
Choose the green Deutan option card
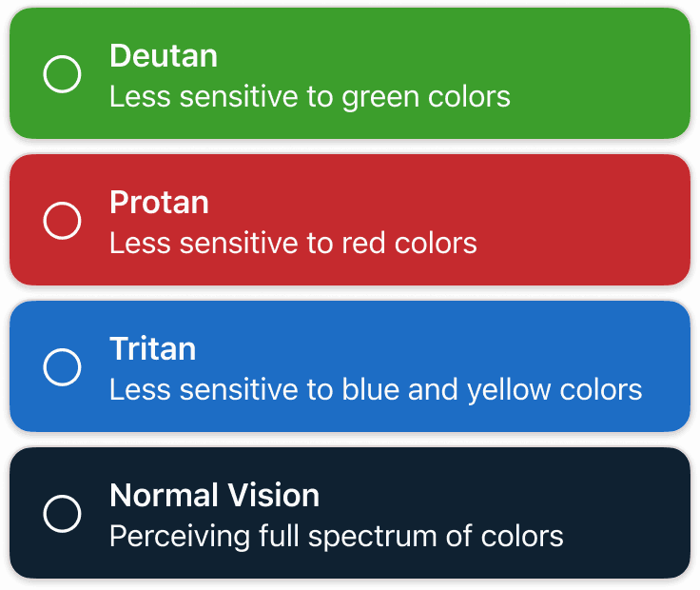point(350,73)
